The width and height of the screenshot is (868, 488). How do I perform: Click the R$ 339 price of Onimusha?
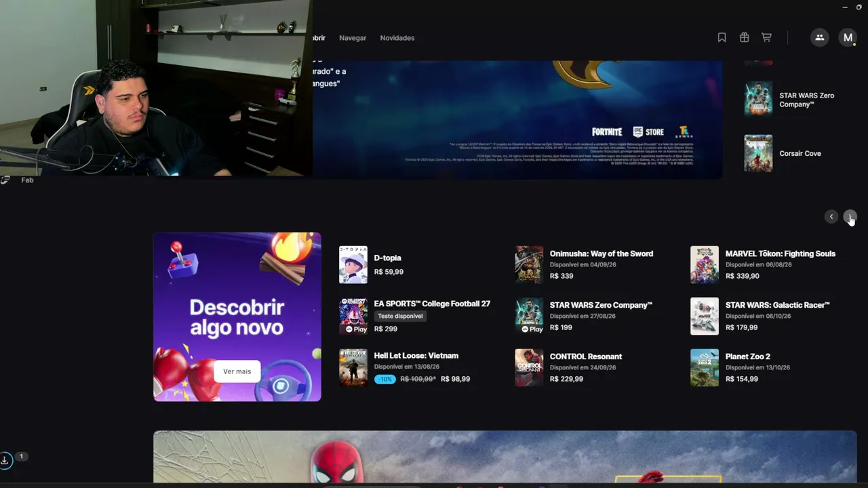pyautogui.click(x=561, y=276)
